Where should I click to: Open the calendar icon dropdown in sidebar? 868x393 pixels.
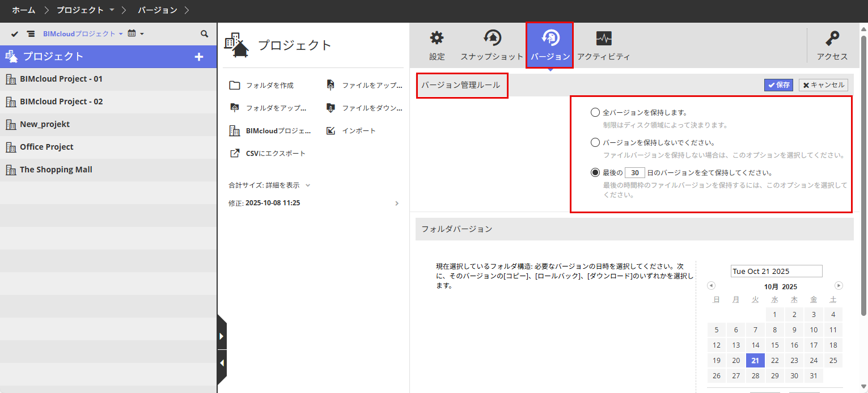pyautogui.click(x=136, y=34)
